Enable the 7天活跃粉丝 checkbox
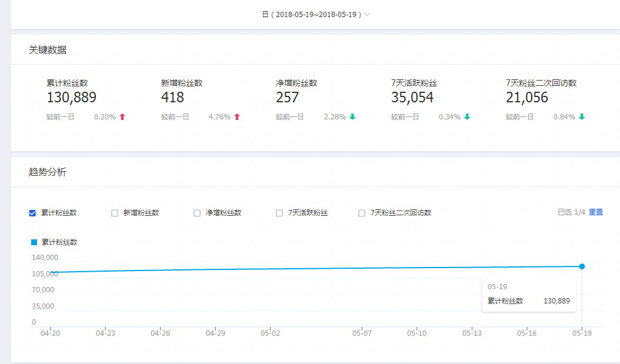Image resolution: width=620 pixels, height=364 pixels. [x=279, y=213]
